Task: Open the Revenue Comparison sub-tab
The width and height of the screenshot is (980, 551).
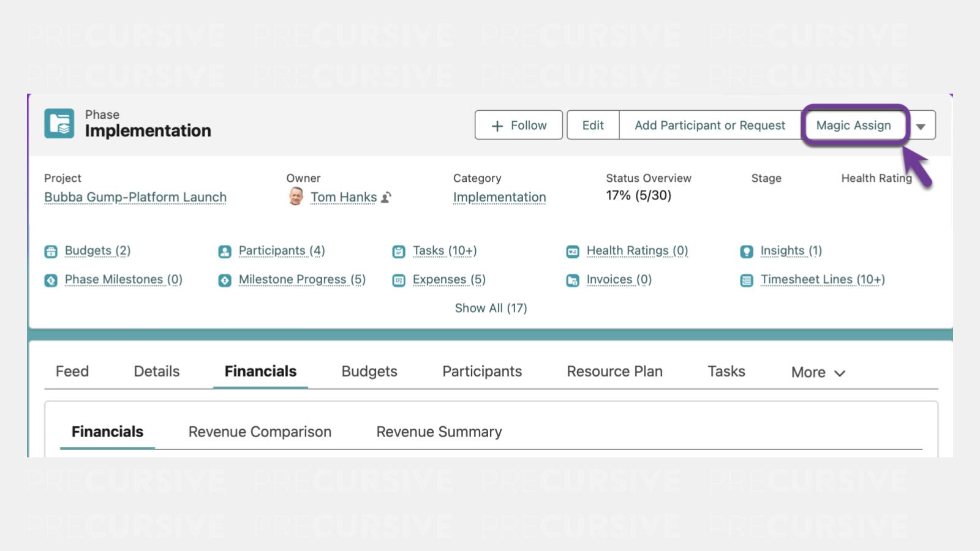Action: [x=260, y=432]
